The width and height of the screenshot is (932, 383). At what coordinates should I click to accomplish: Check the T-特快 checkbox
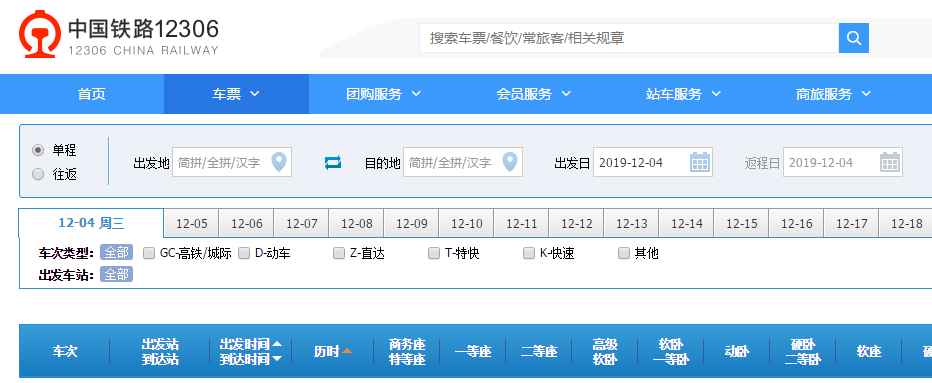click(434, 253)
